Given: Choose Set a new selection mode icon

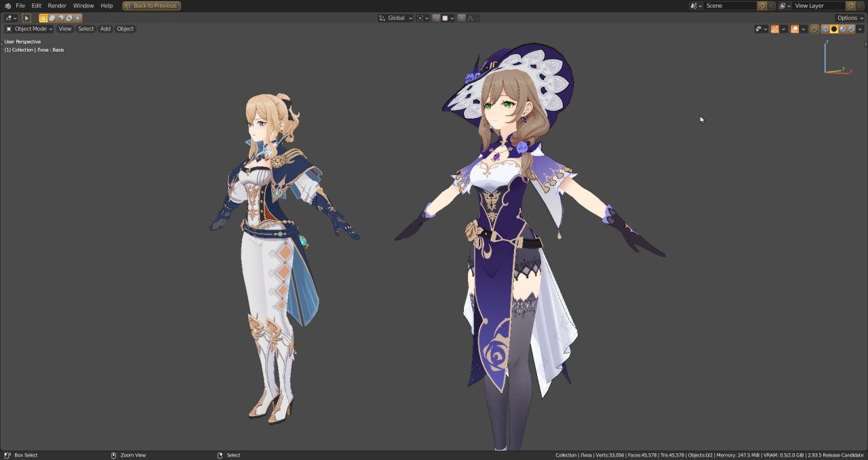Looking at the screenshot, I should 43,18.
